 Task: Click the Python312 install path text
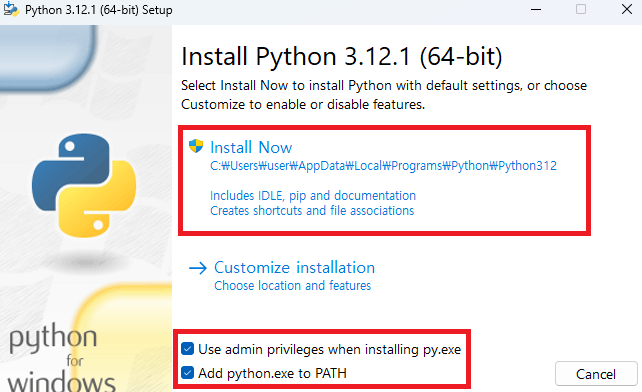pos(383,165)
